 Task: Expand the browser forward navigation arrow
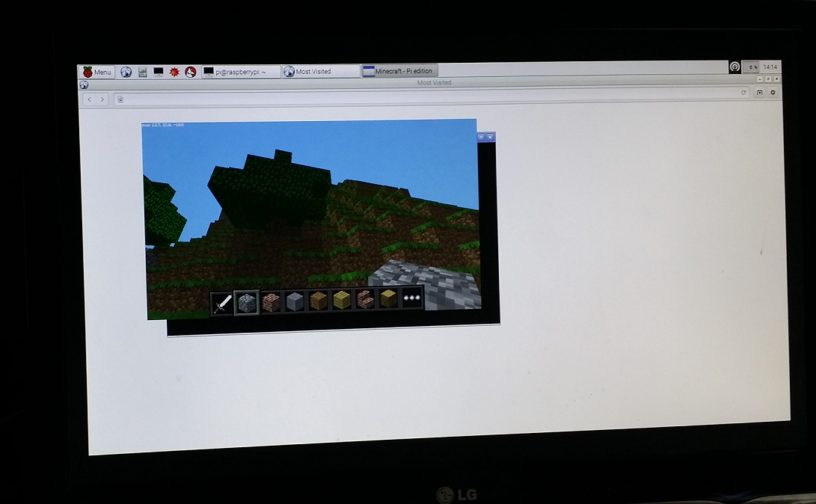pyautogui.click(x=102, y=98)
